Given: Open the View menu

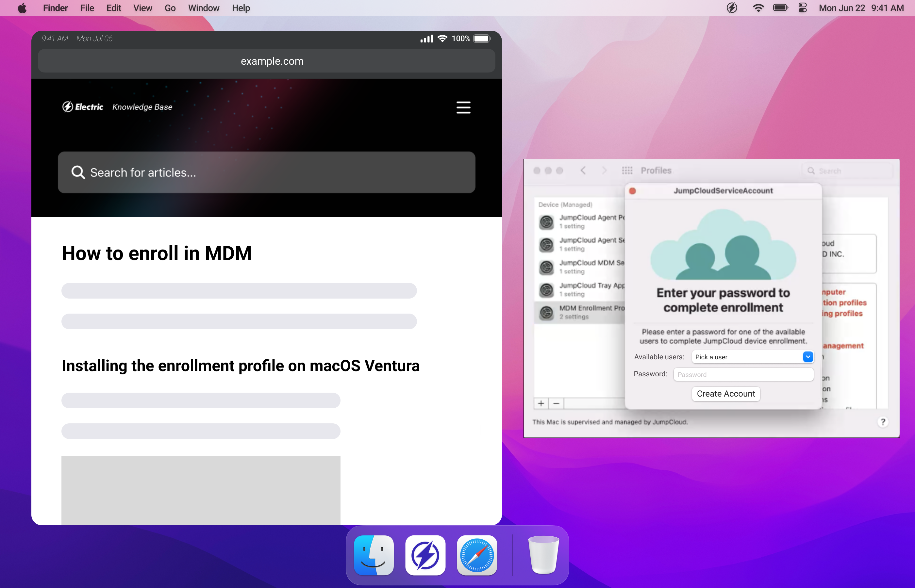Looking at the screenshot, I should point(142,8).
